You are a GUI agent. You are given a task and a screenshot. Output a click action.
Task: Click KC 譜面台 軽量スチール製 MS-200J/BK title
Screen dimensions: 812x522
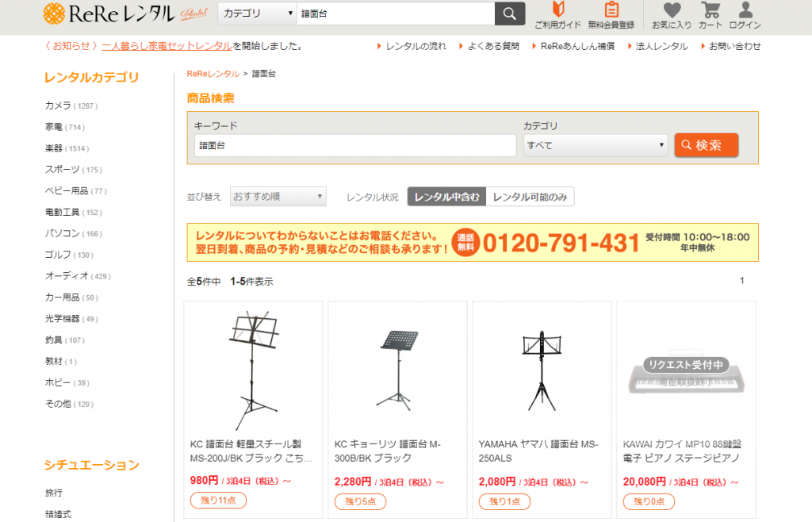tap(251, 451)
